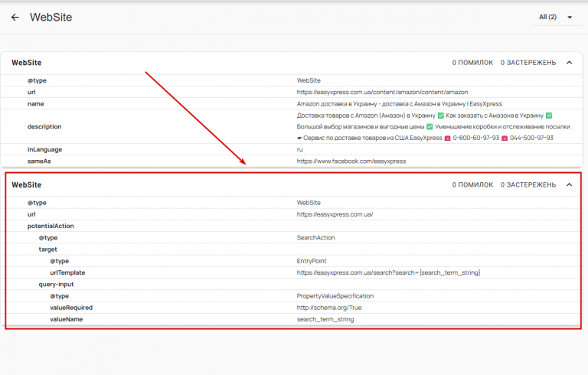Select the 'valueName' property label
This screenshot has width=588, height=375.
[x=66, y=319]
